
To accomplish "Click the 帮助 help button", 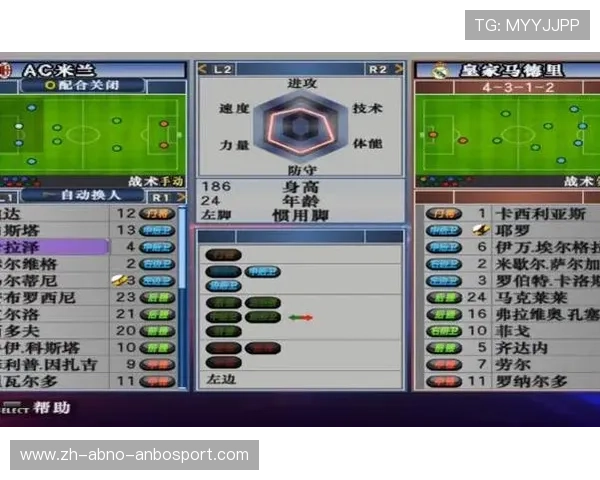I will [x=50, y=408].
